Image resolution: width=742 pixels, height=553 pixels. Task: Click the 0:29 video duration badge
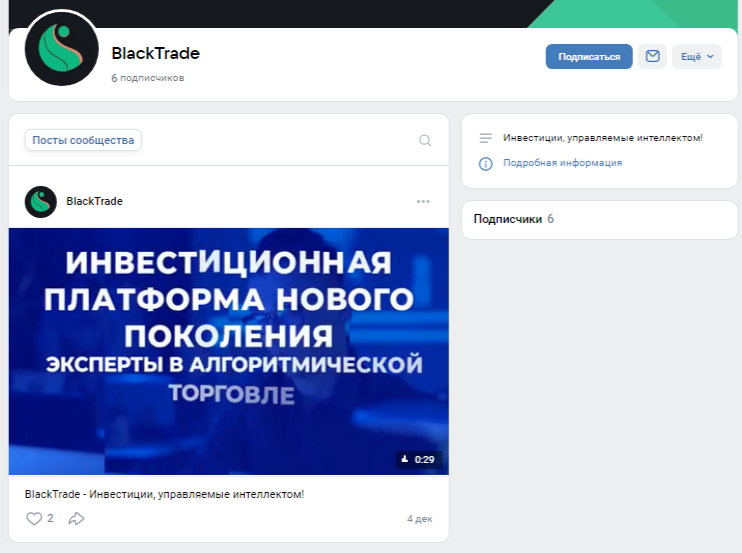pos(419,460)
